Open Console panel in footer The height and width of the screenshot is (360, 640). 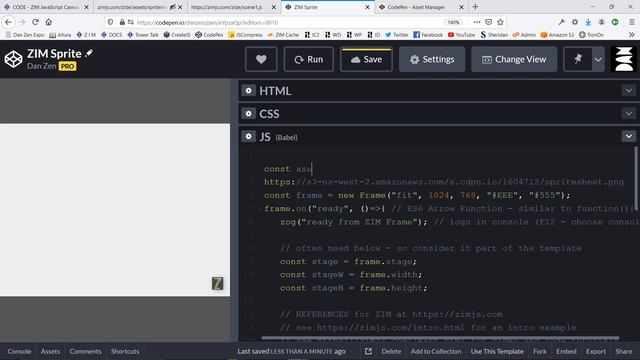point(19,351)
